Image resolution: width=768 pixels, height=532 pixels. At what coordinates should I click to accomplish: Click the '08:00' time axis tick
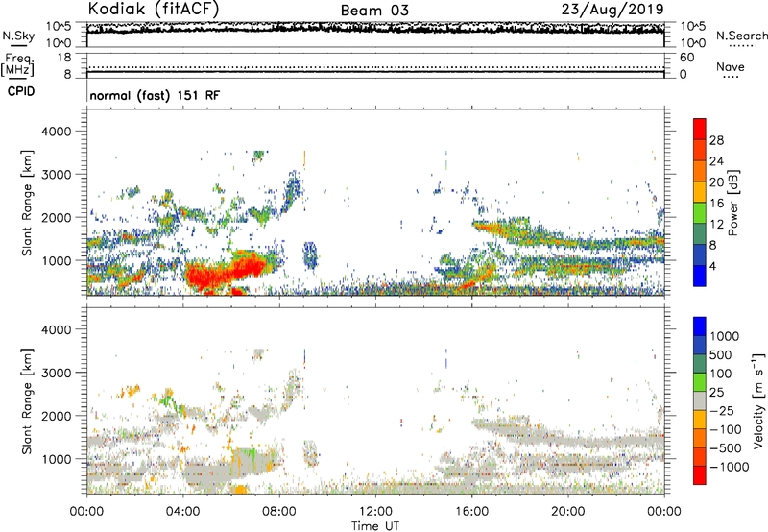[x=279, y=512]
